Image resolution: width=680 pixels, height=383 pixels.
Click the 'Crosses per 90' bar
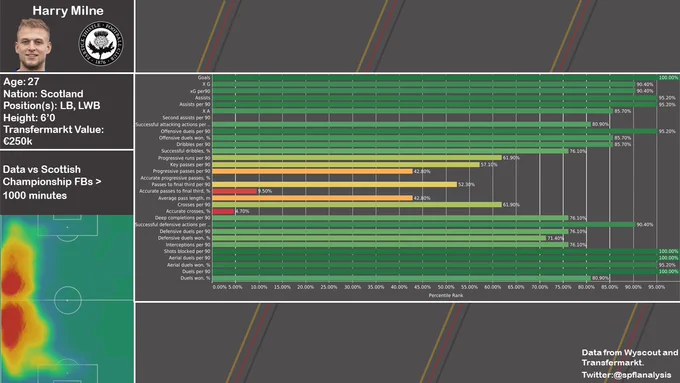click(357, 205)
